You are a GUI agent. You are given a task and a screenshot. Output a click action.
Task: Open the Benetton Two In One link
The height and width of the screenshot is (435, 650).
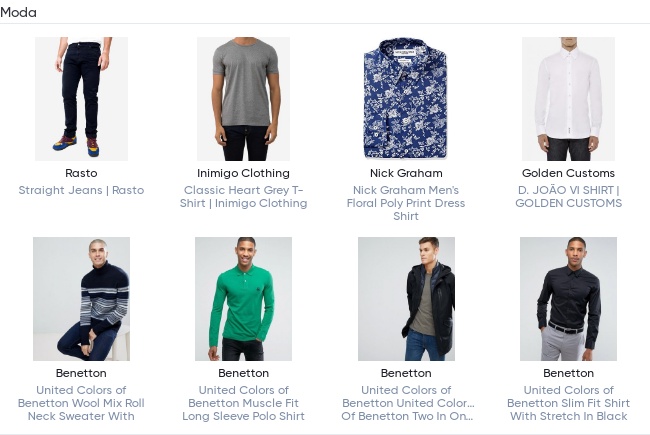click(x=406, y=403)
